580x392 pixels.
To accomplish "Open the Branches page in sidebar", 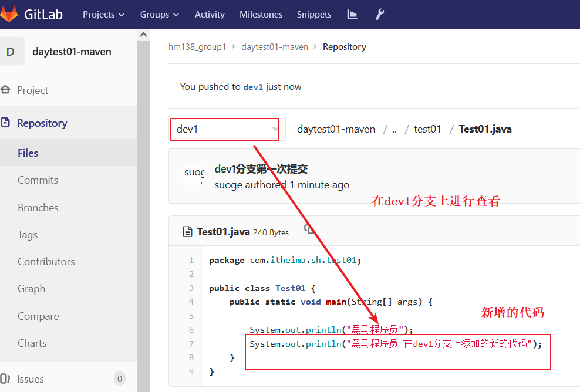I will click(x=38, y=208).
